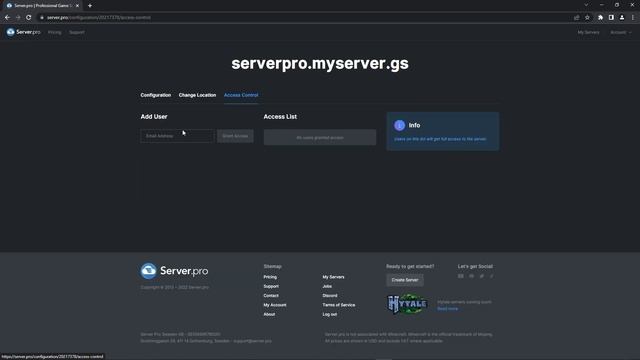640x360 pixels.
Task: Open the footer Support link
Action: click(x=271, y=286)
